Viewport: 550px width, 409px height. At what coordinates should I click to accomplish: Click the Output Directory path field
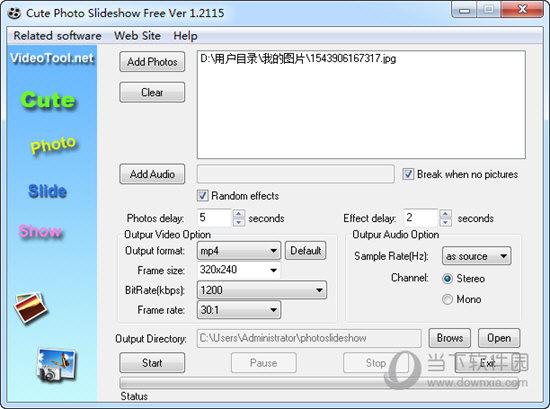[309, 338]
